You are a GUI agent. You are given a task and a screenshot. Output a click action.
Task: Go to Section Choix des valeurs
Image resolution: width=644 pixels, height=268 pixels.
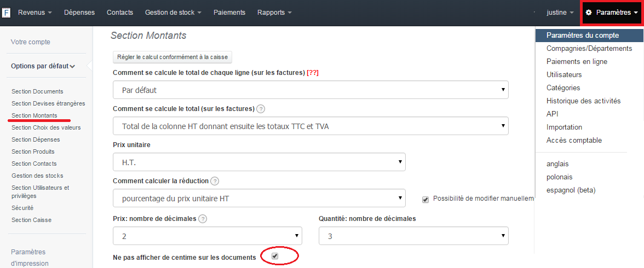coord(46,127)
